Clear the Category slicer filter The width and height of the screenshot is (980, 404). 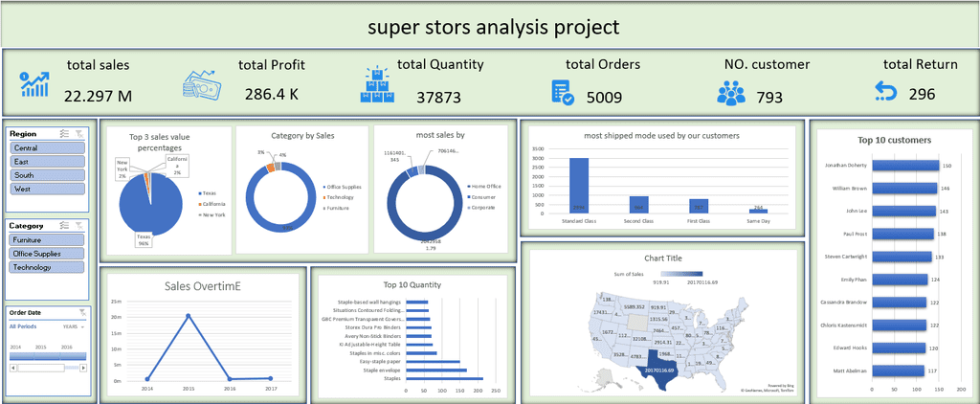pos(79,225)
